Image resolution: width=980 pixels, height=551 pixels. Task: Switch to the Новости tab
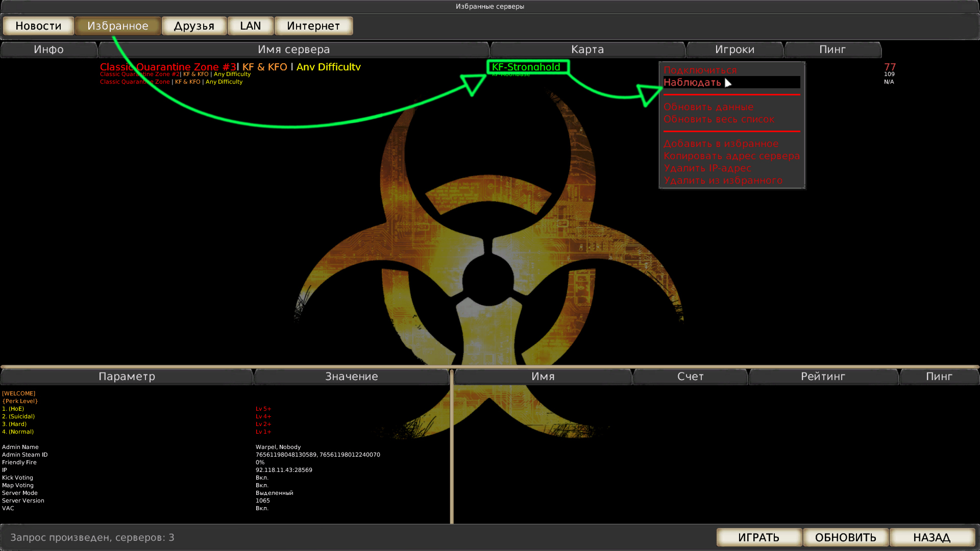[x=38, y=26]
